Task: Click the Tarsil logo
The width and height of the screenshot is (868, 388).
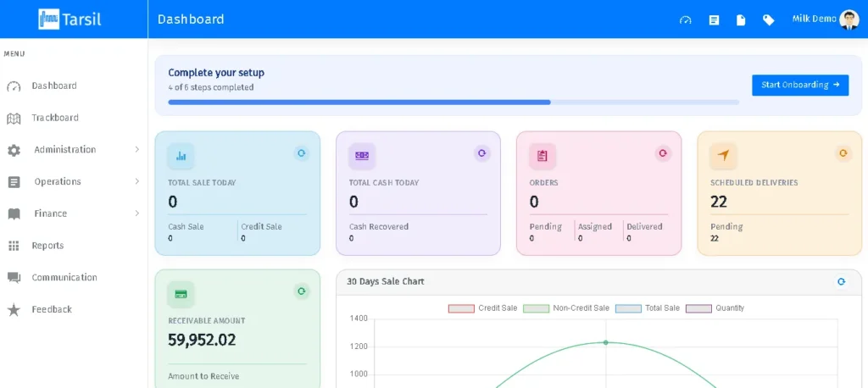Action: [70, 19]
